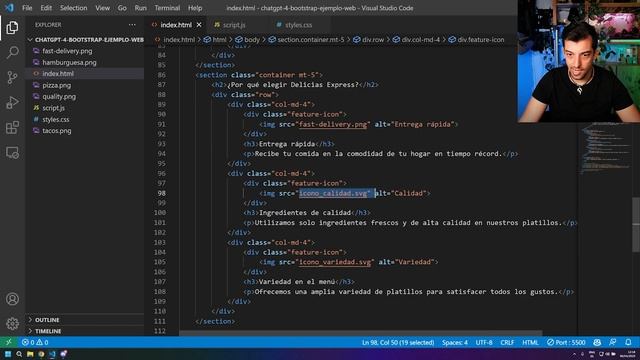Image resolution: width=640 pixels, height=360 pixels.
Task: Click breadcrumb div.row
Action: (369, 40)
